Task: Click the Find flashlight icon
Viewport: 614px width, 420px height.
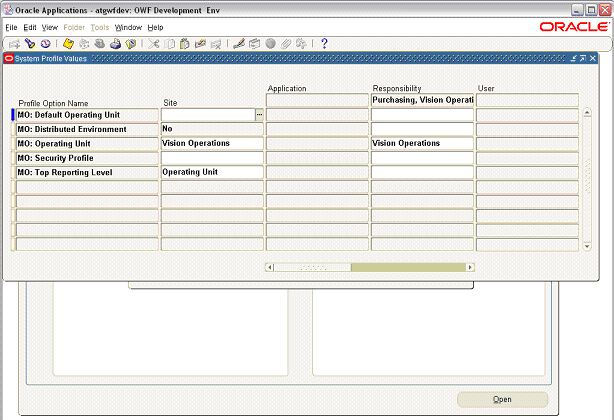Action: click(30, 44)
